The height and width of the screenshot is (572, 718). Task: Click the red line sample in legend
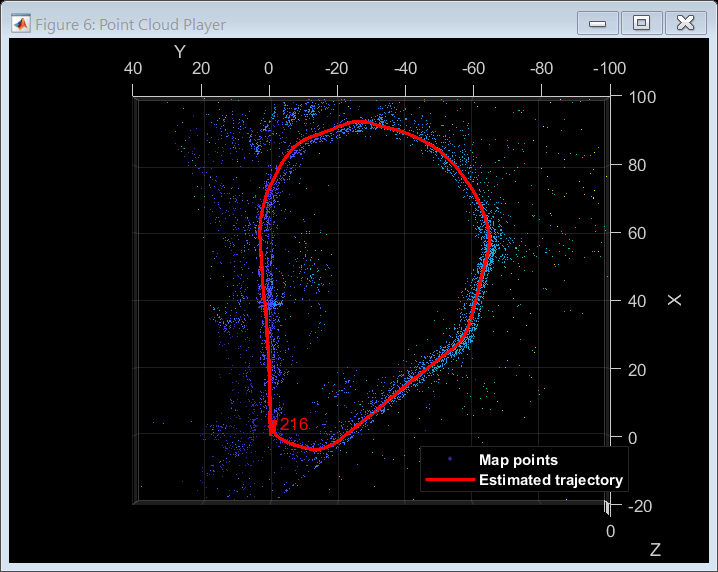449,480
